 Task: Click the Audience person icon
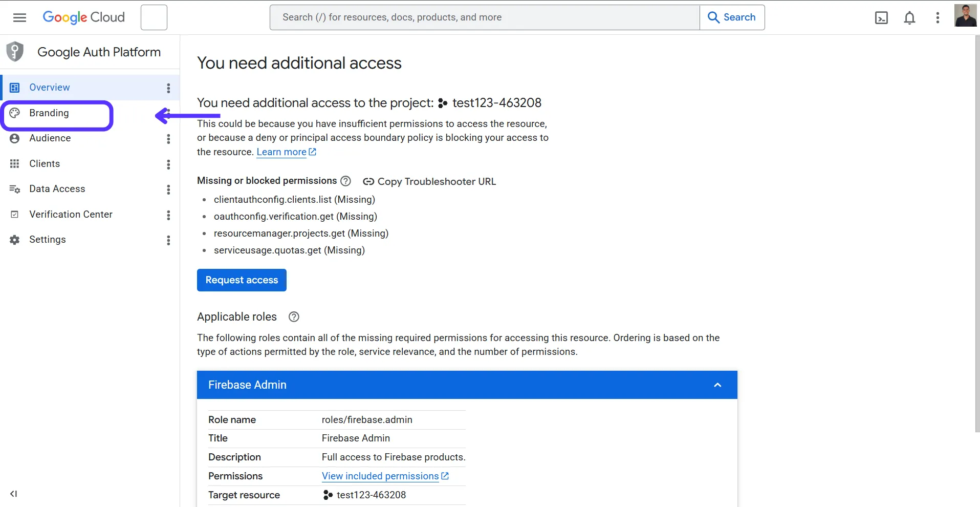click(15, 138)
